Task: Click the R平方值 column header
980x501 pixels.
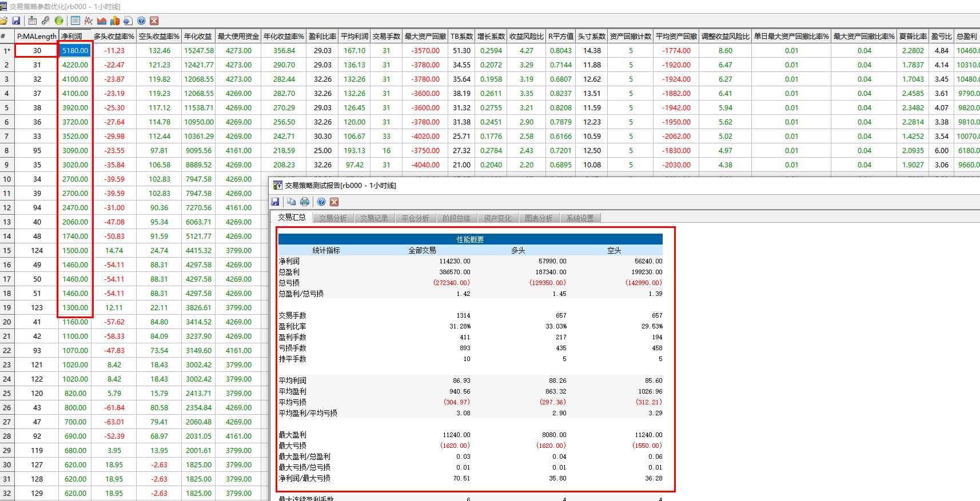Action: point(560,36)
